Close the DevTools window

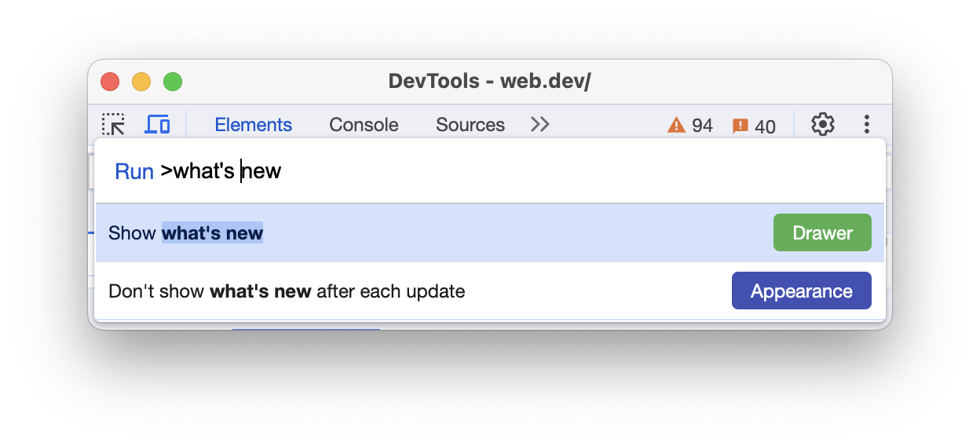coord(110,82)
